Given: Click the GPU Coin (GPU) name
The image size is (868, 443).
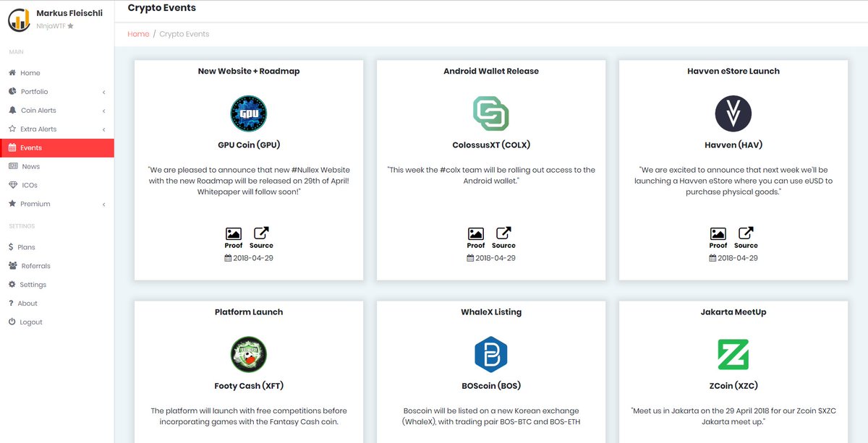Looking at the screenshot, I should (249, 145).
